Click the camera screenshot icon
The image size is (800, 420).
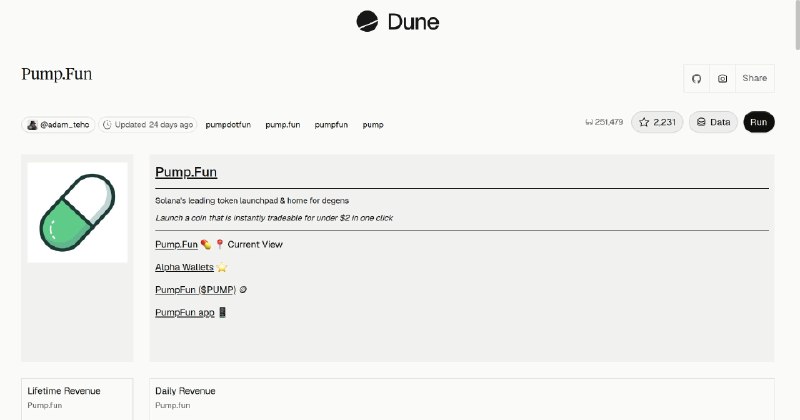click(722, 79)
